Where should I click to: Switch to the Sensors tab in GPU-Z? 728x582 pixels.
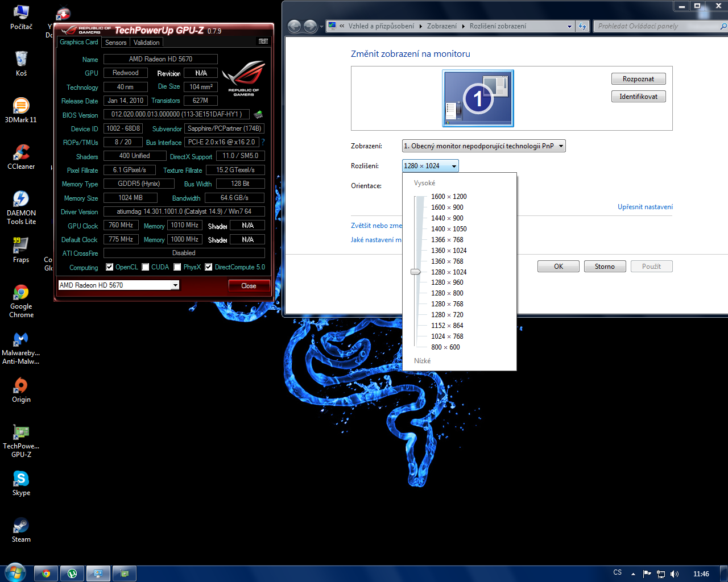point(116,43)
